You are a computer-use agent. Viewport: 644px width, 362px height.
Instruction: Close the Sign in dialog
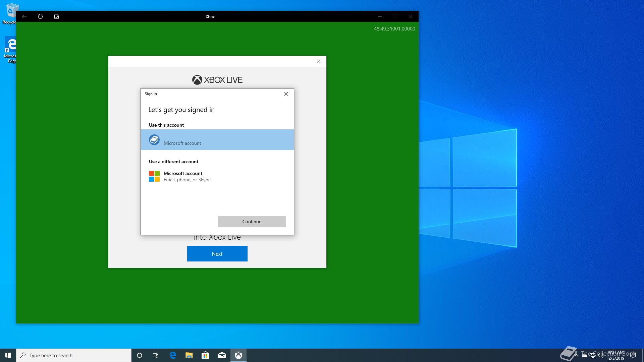pyautogui.click(x=286, y=94)
